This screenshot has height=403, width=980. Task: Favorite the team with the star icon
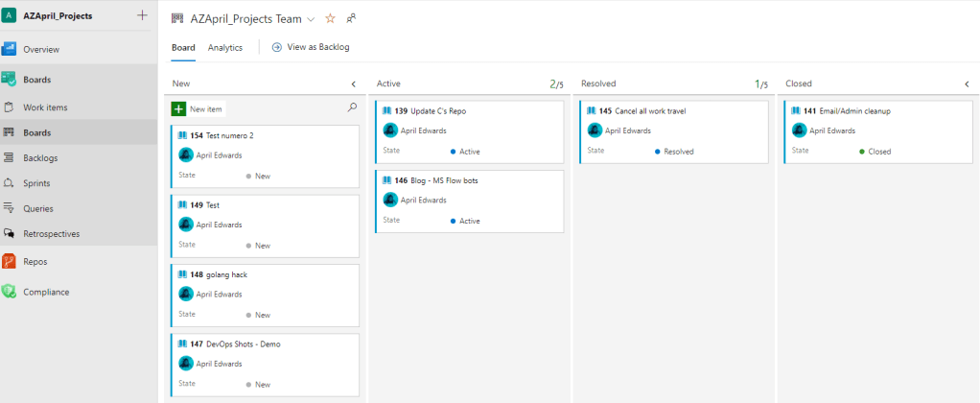[x=331, y=18]
